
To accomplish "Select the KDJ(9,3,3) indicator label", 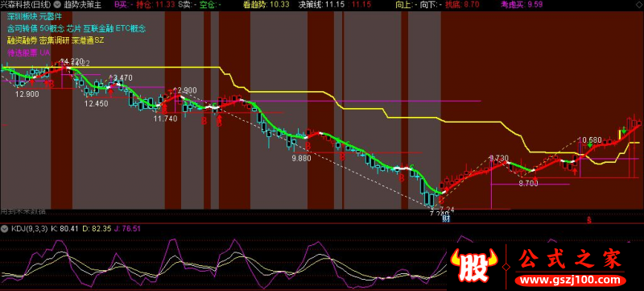I will pyautogui.click(x=29, y=228).
